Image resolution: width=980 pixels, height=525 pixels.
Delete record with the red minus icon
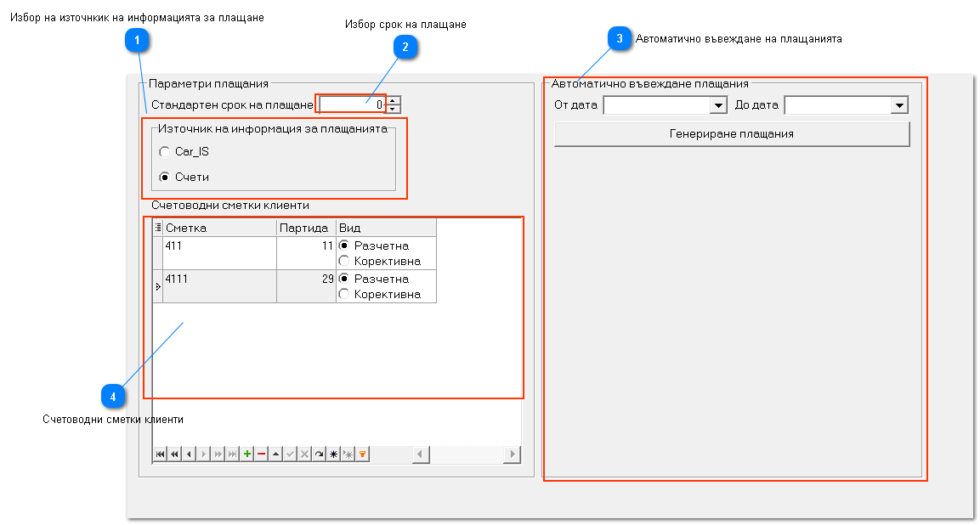click(261, 454)
